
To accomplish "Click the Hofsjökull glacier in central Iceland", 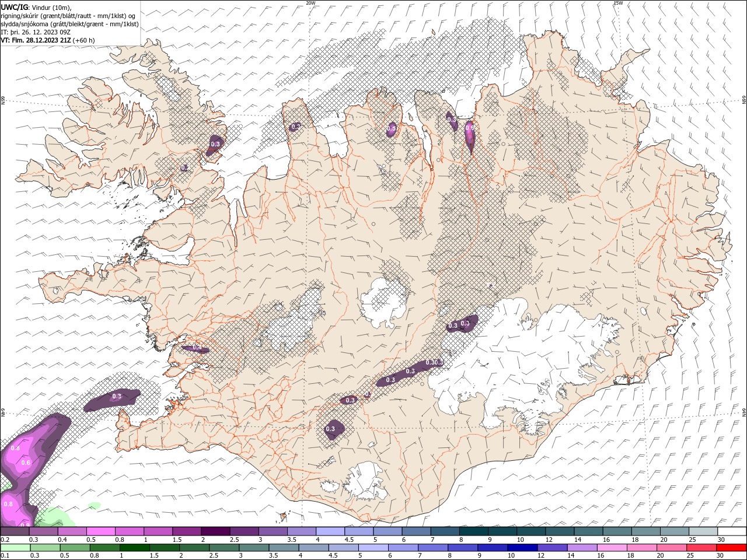I will tap(384, 303).
